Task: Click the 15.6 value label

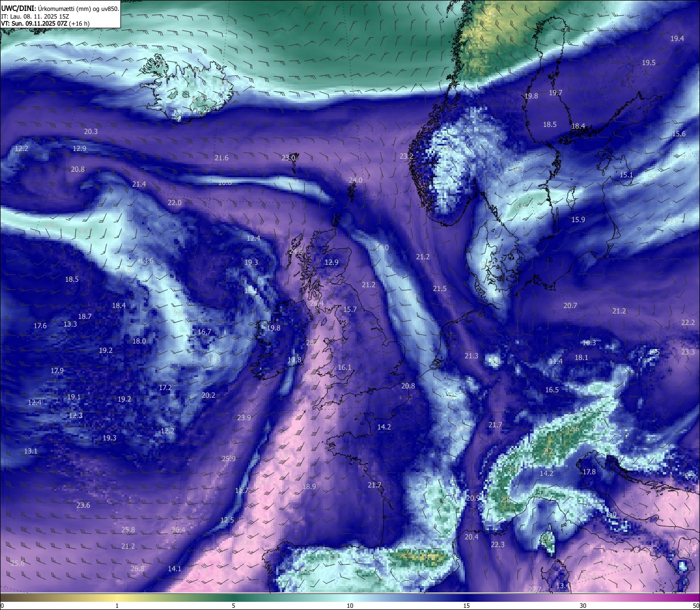Action: click(679, 134)
